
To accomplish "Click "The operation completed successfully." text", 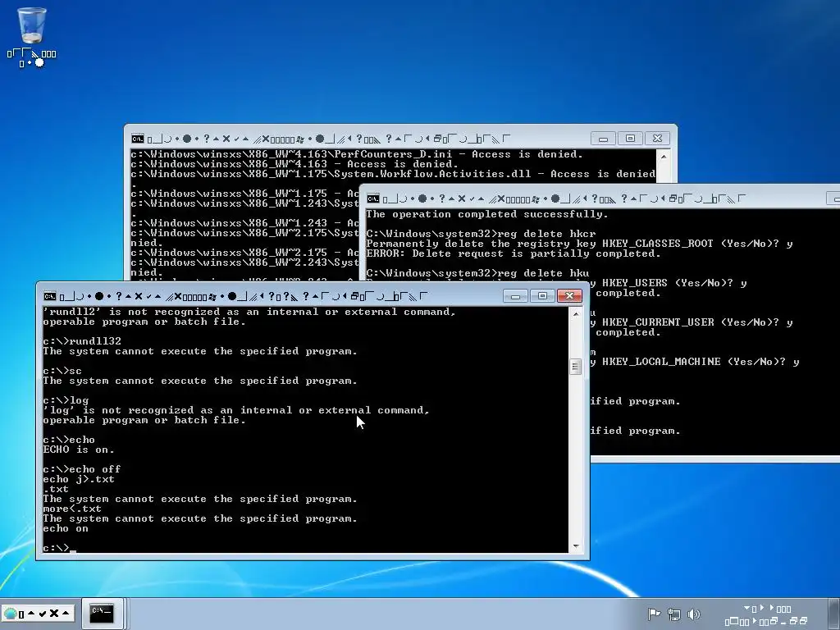I will [487, 214].
